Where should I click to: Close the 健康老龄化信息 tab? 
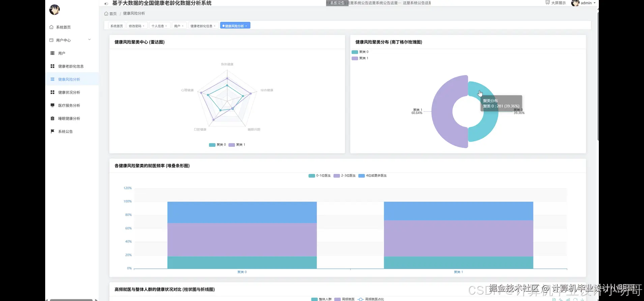(x=214, y=26)
